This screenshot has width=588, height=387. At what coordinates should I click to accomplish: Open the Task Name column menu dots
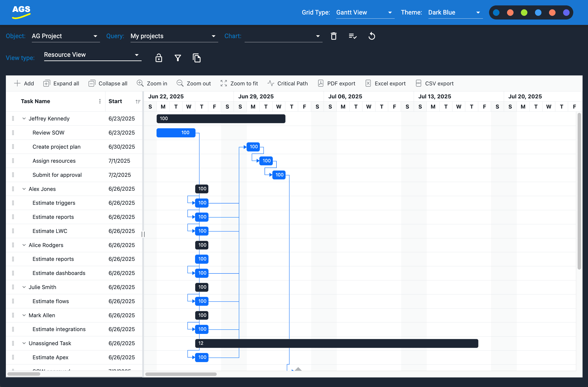pyautogui.click(x=100, y=101)
